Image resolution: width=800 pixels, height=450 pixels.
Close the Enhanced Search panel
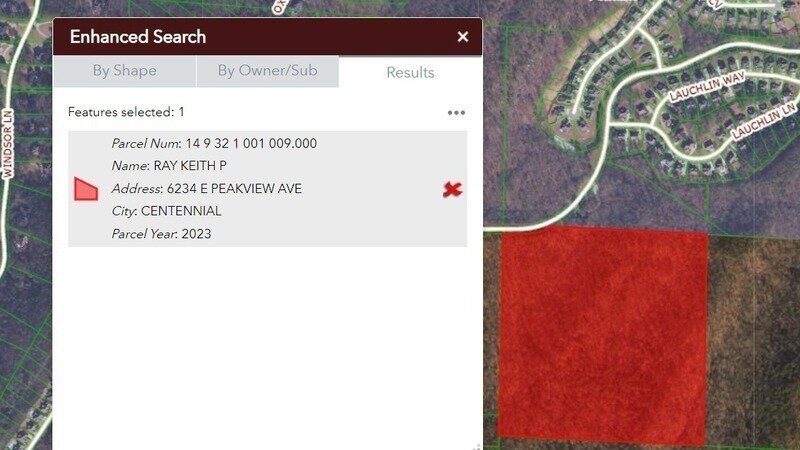463,37
